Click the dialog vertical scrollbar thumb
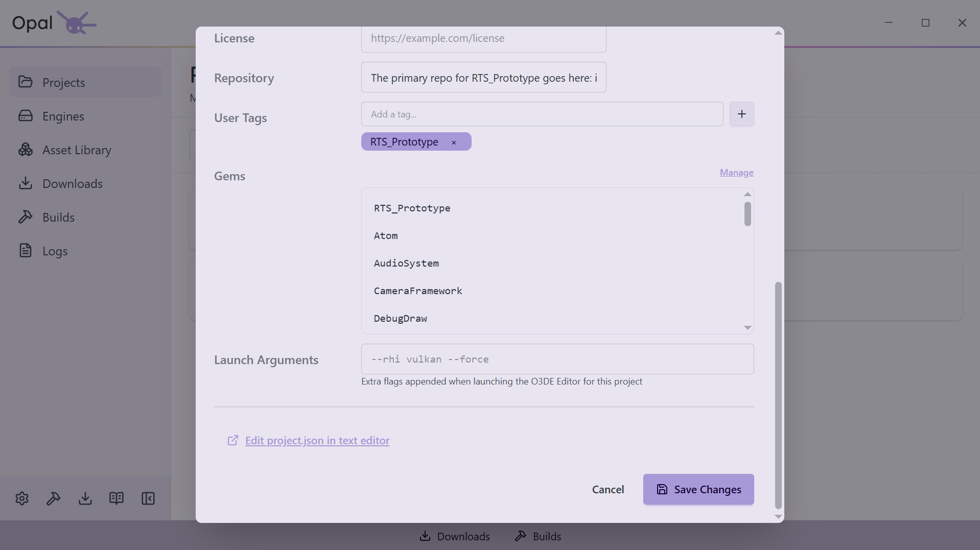 [x=778, y=395]
